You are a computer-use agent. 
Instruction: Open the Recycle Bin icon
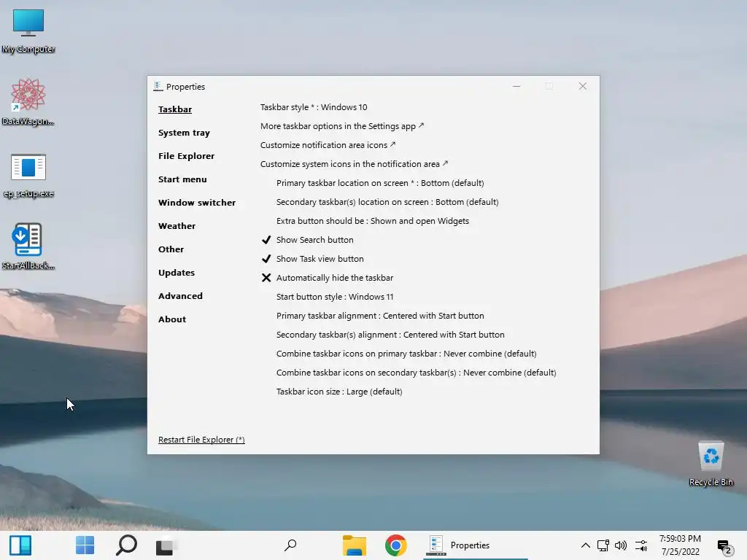click(x=711, y=463)
